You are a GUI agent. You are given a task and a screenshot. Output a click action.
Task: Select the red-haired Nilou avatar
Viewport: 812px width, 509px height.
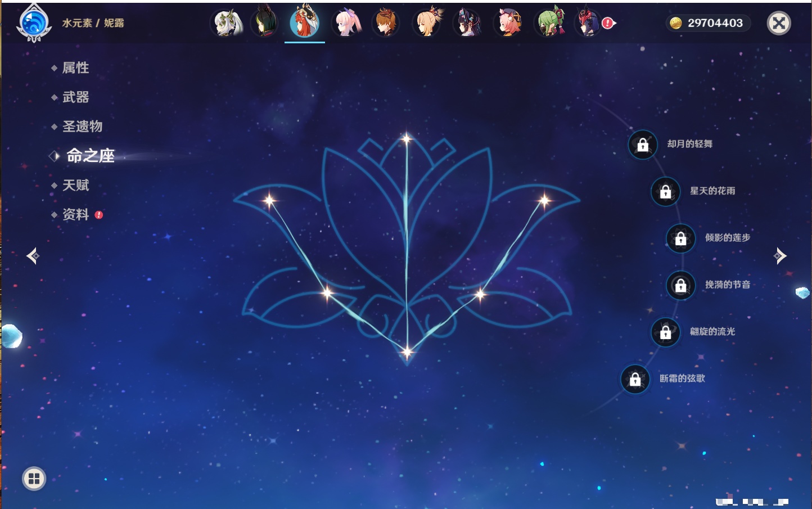pos(304,22)
